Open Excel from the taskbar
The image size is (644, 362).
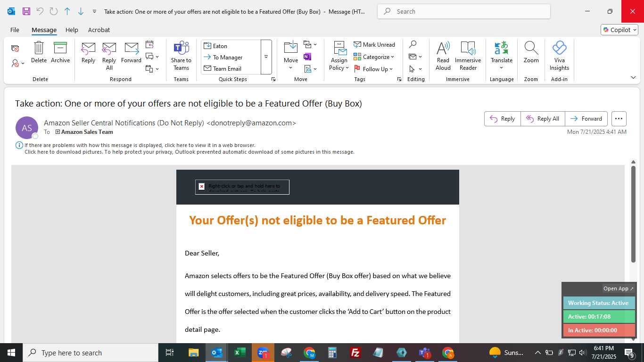pyautogui.click(x=240, y=353)
